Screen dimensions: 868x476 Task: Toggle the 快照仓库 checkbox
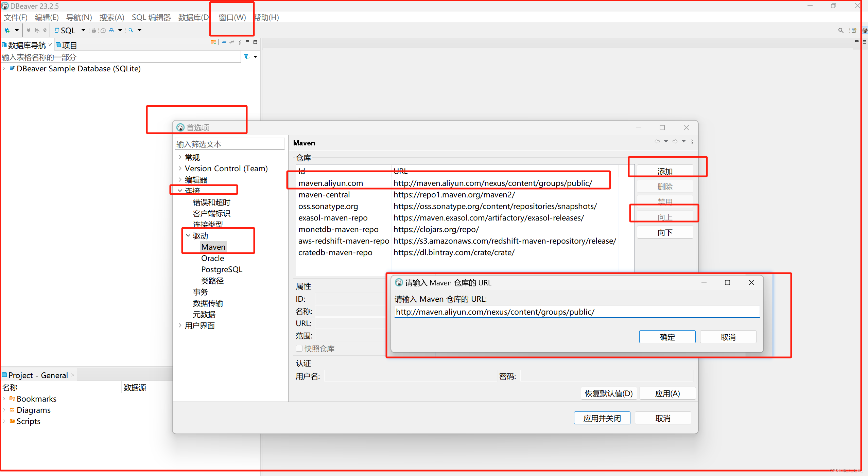tap(299, 348)
